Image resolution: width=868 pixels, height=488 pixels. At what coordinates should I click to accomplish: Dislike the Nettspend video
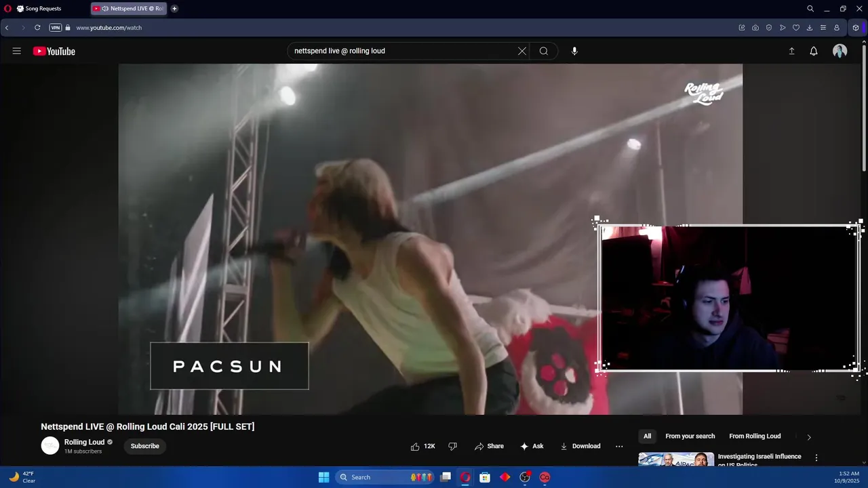(x=453, y=446)
